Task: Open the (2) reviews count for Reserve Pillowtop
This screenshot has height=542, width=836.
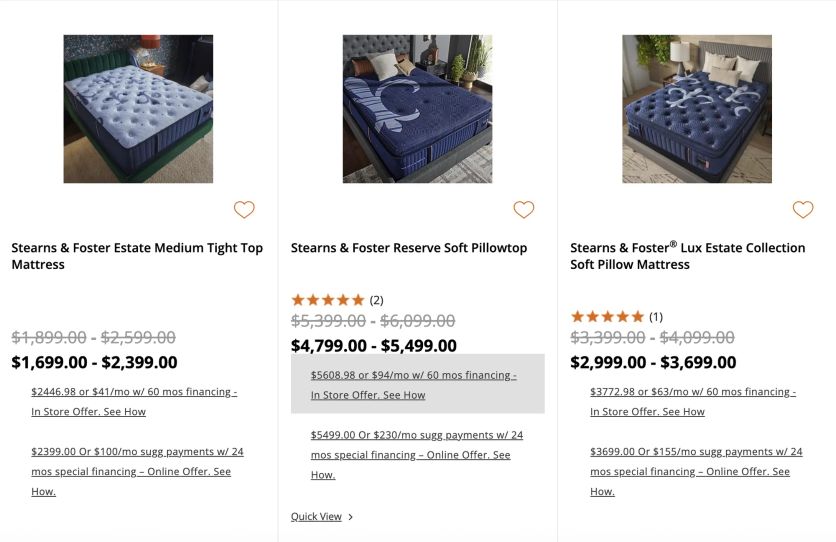Action: click(x=376, y=300)
